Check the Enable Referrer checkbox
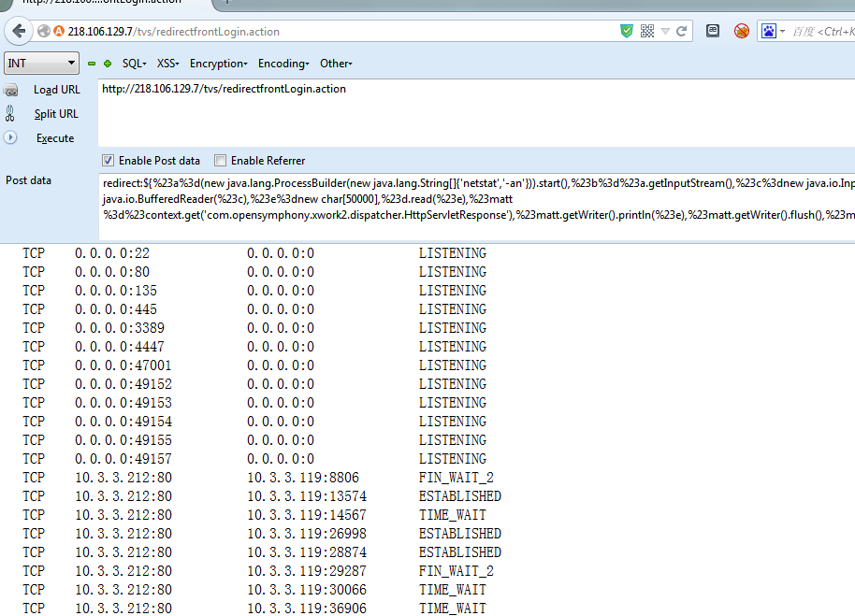This screenshot has width=855, height=616. [x=220, y=160]
